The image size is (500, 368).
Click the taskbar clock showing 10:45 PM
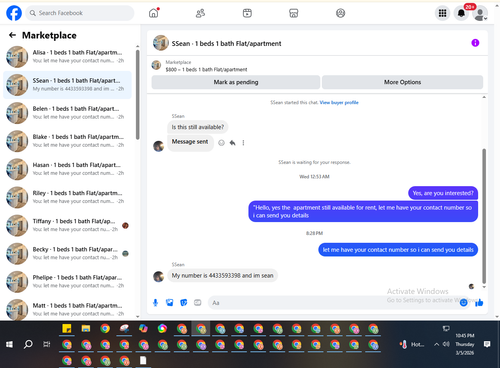point(465,344)
